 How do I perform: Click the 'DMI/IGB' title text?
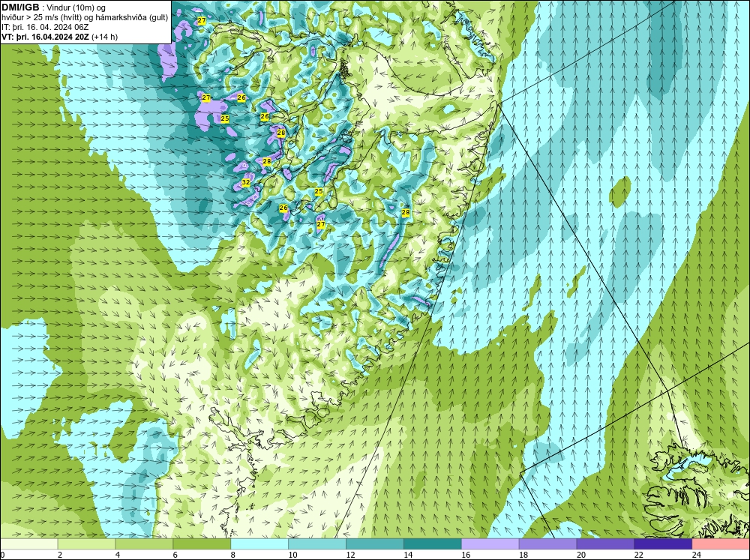20,7
